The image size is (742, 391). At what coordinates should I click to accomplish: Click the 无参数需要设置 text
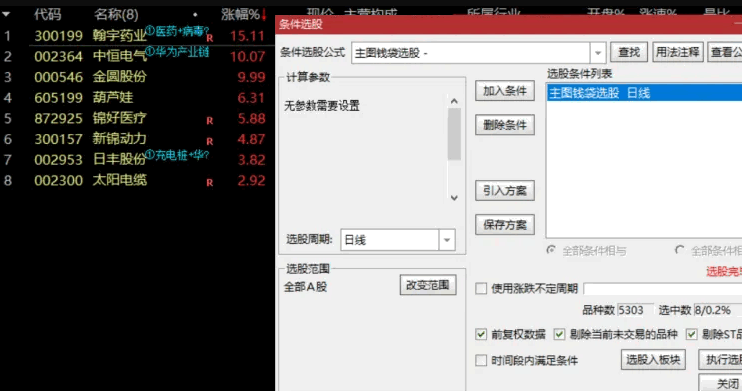pyautogui.click(x=322, y=106)
